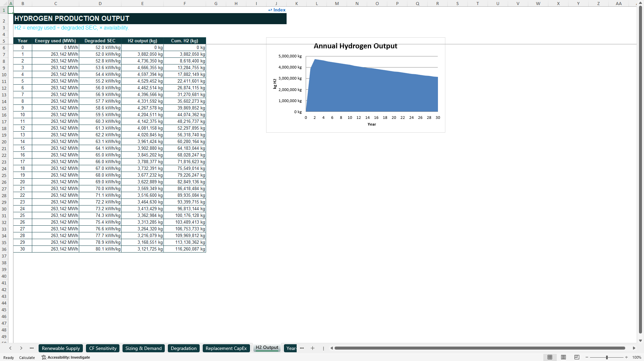The height and width of the screenshot is (361, 644).
Task: Select cell showing 0 MWh
Action: [55, 47]
